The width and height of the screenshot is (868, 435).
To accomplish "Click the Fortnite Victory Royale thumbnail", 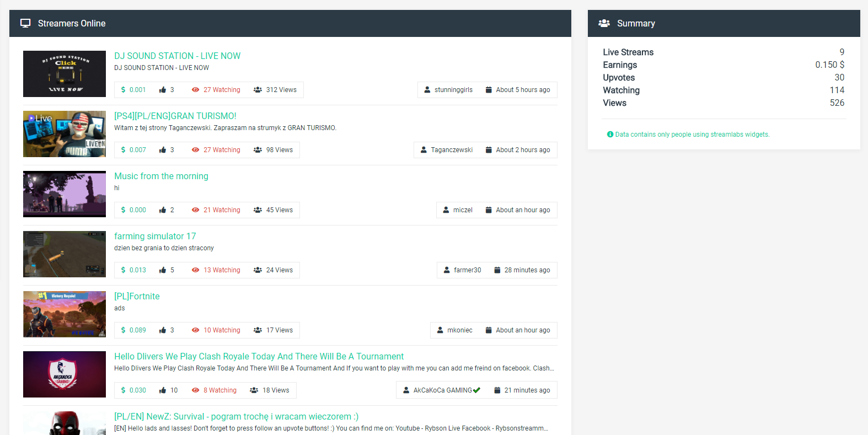I will [x=65, y=314].
